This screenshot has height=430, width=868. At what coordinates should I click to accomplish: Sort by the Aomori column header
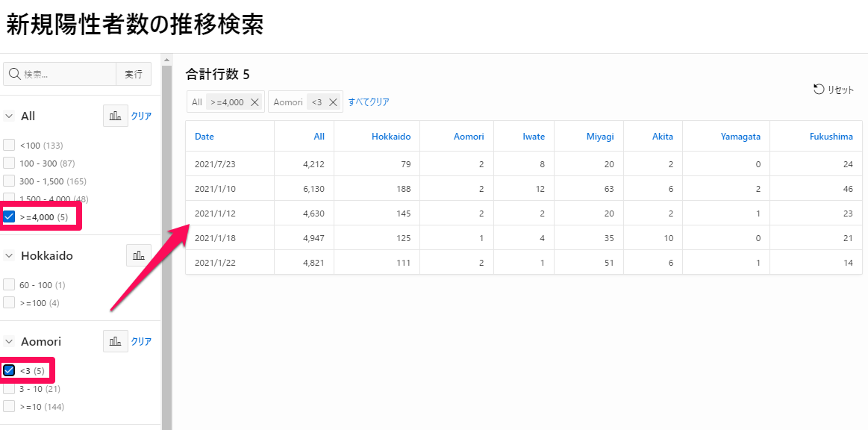pos(470,136)
